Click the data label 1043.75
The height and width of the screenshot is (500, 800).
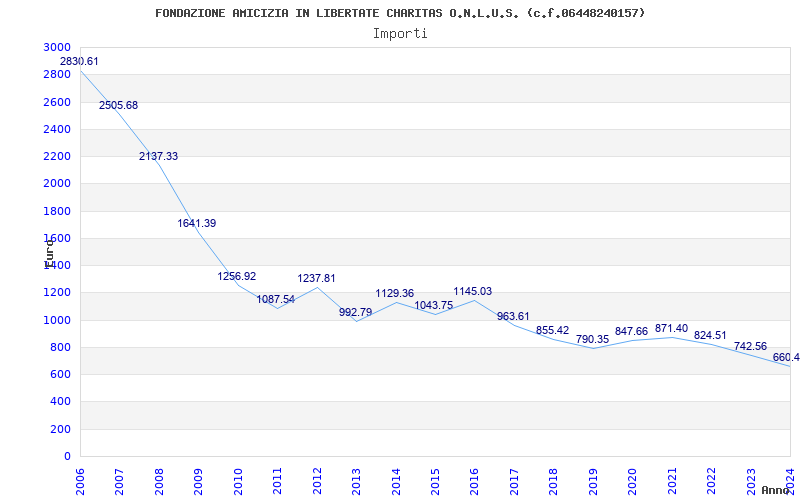pyautogui.click(x=434, y=305)
